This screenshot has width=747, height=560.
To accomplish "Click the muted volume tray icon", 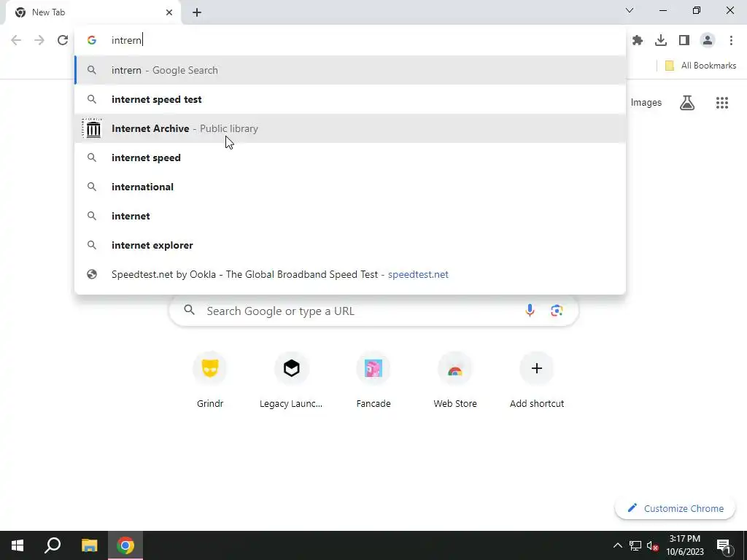I will 653,545.
